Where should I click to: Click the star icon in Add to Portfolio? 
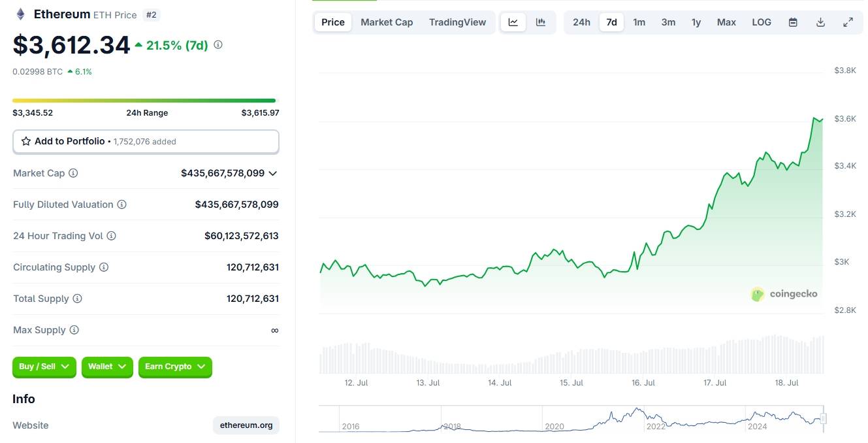(x=26, y=141)
